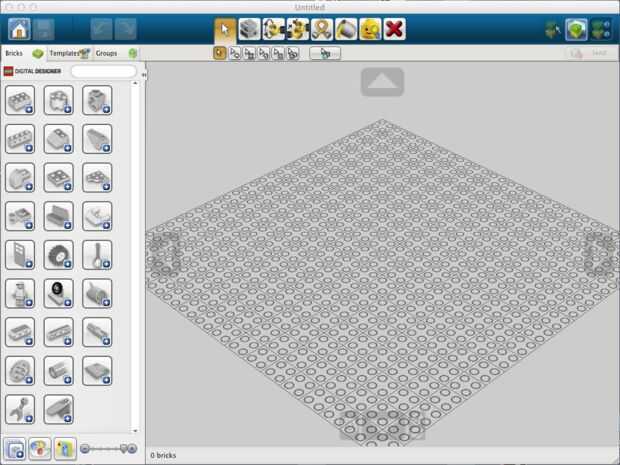The width and height of the screenshot is (620, 465).
Task: Choose the Hinge Align tool
Action: 298,29
